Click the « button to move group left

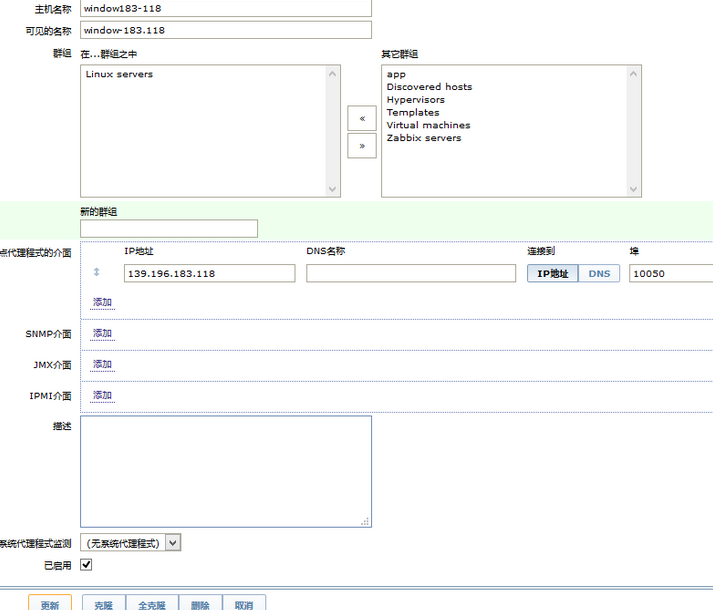361,119
